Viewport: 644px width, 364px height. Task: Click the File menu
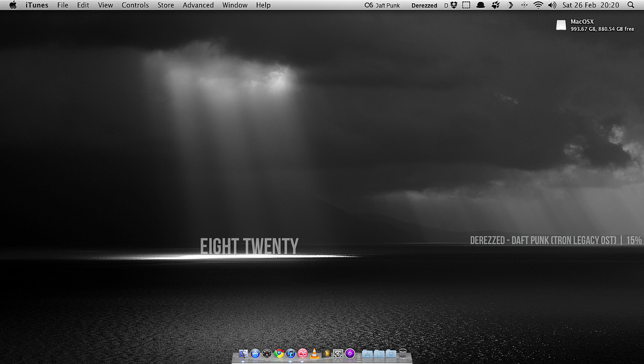(x=63, y=5)
